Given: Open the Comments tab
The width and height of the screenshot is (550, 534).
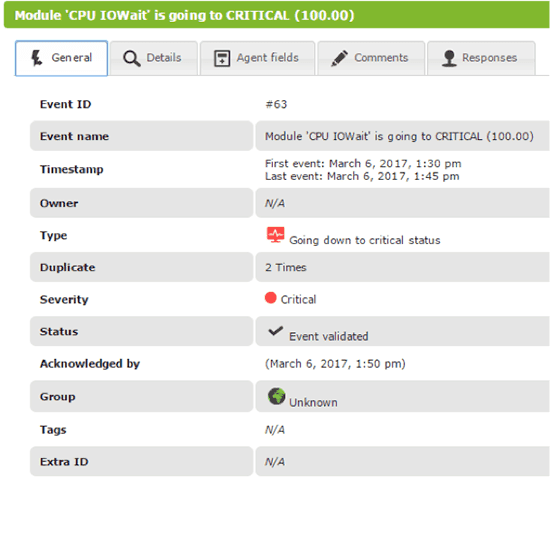Looking at the screenshot, I should (371, 58).
